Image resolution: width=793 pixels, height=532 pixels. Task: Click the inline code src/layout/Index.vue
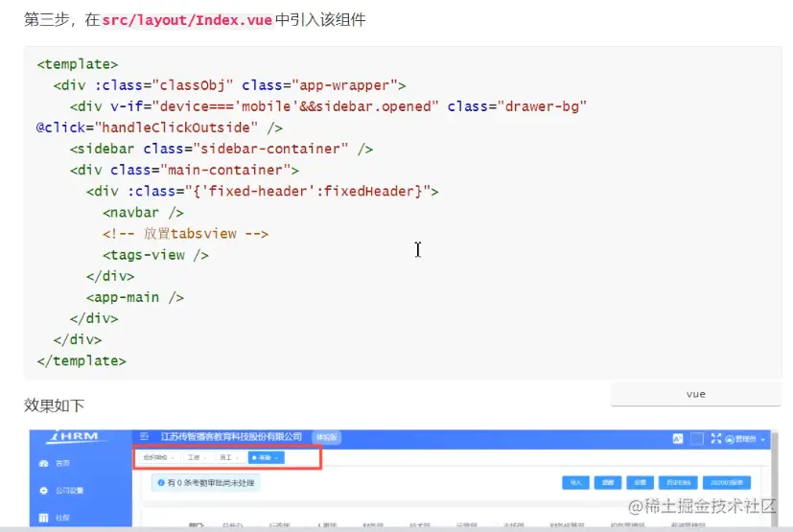pos(187,20)
